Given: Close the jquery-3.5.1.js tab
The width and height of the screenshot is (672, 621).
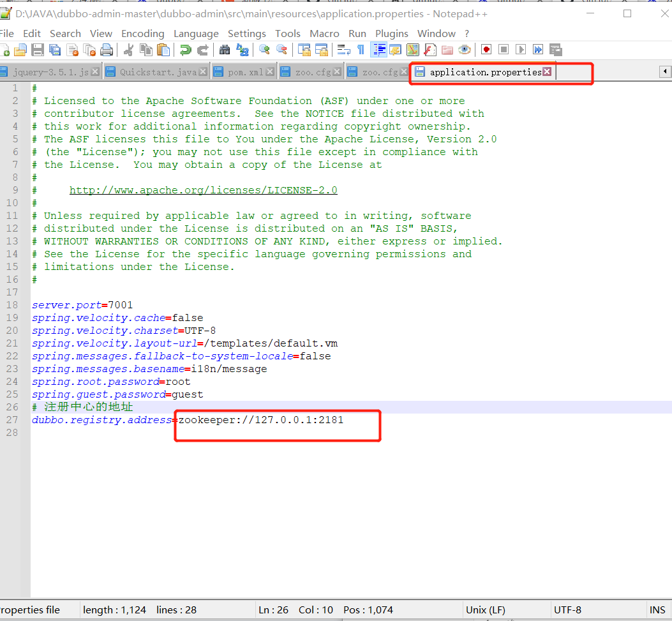Looking at the screenshot, I should coord(95,71).
